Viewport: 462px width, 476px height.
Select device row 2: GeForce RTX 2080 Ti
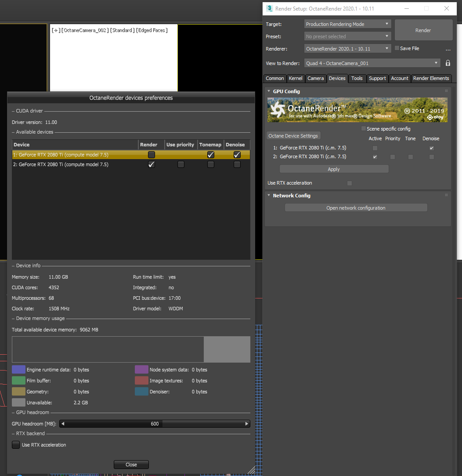tap(131, 164)
